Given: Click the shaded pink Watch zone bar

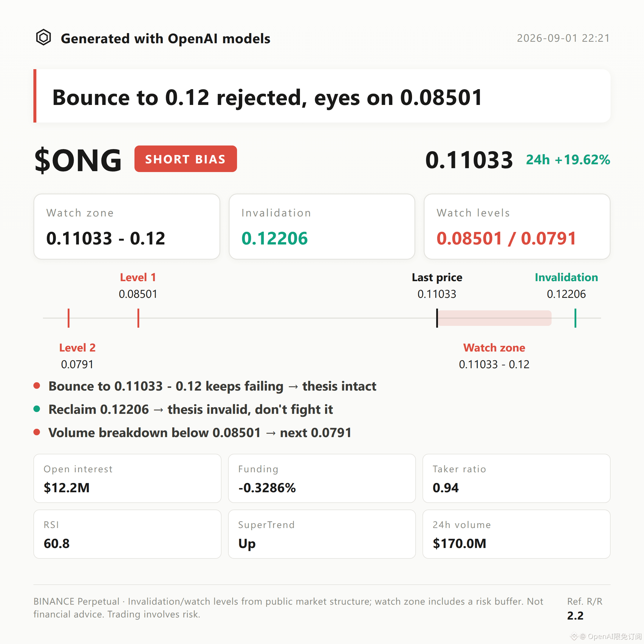Looking at the screenshot, I should click(x=495, y=318).
